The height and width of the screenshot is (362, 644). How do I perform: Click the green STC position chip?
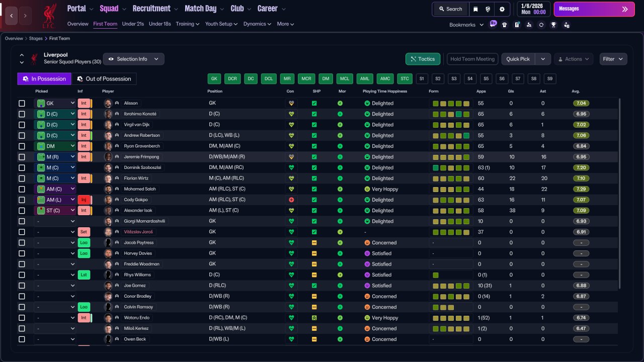click(405, 79)
